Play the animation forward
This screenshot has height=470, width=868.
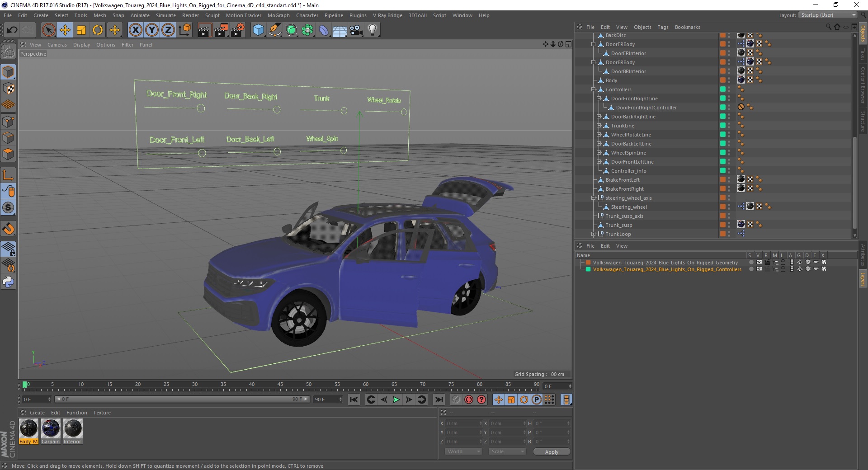click(396, 399)
